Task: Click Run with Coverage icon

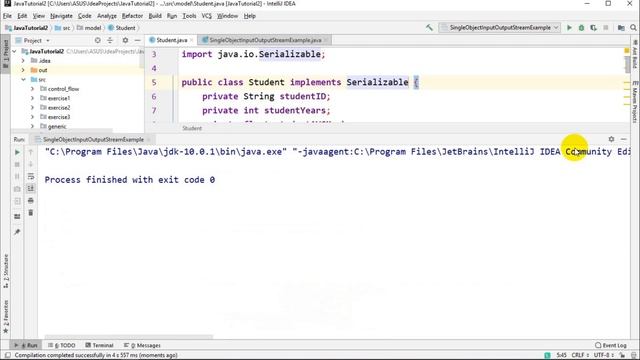Action: point(593,28)
